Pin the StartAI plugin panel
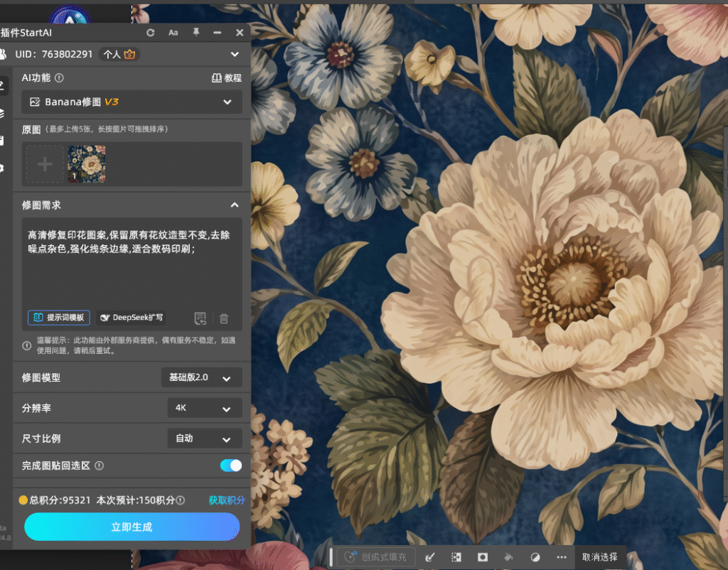Screen dimensions: 728x570 [196, 33]
